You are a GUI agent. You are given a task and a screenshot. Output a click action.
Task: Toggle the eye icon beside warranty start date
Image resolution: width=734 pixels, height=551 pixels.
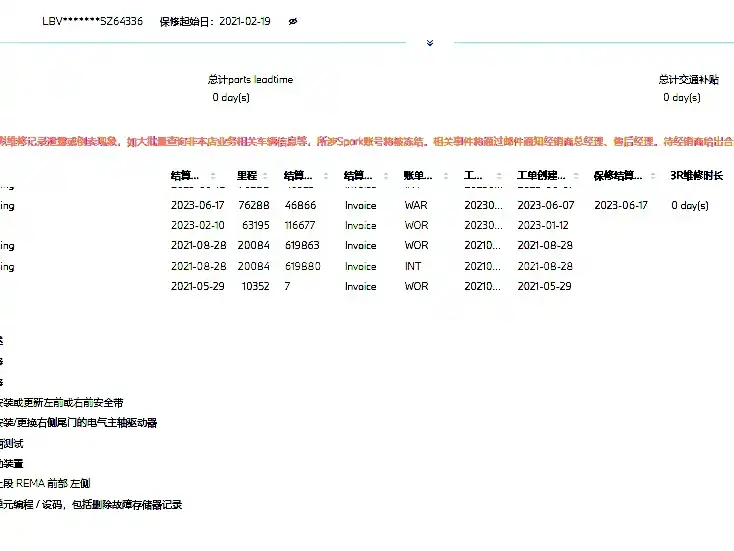(x=293, y=22)
